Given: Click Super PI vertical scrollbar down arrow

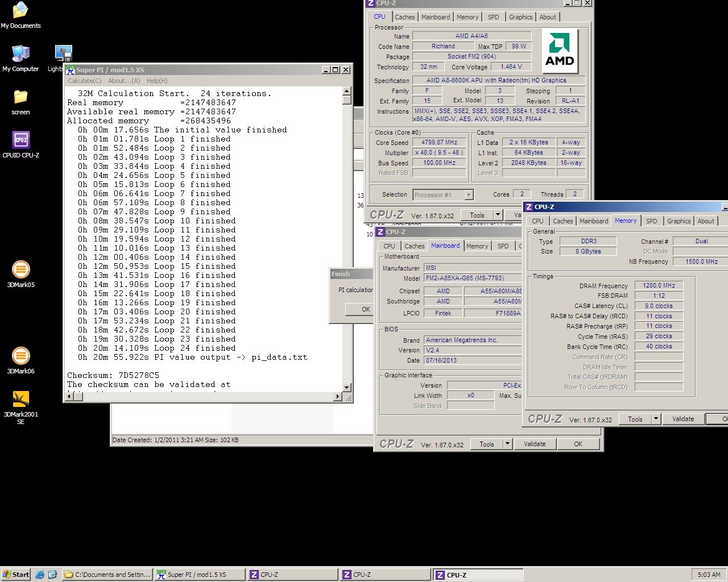Looking at the screenshot, I should tap(347, 387).
